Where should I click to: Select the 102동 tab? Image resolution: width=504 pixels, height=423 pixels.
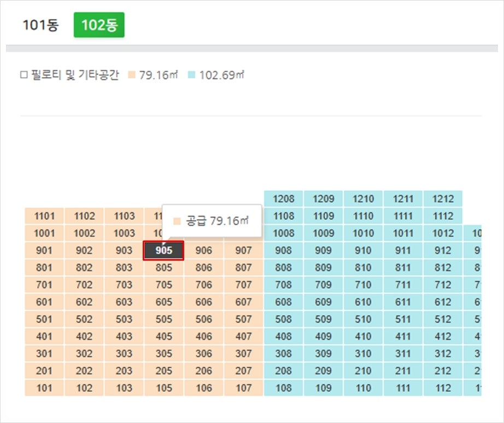(99, 25)
